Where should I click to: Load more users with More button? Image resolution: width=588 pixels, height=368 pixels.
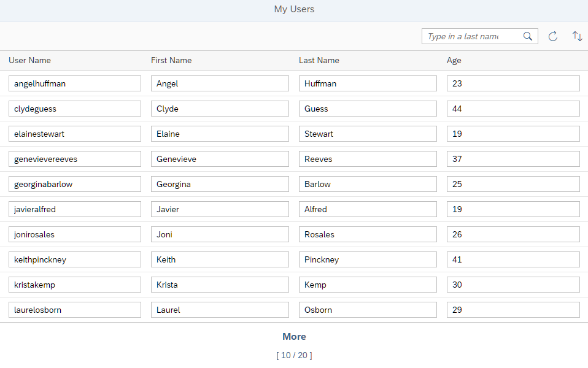294,337
